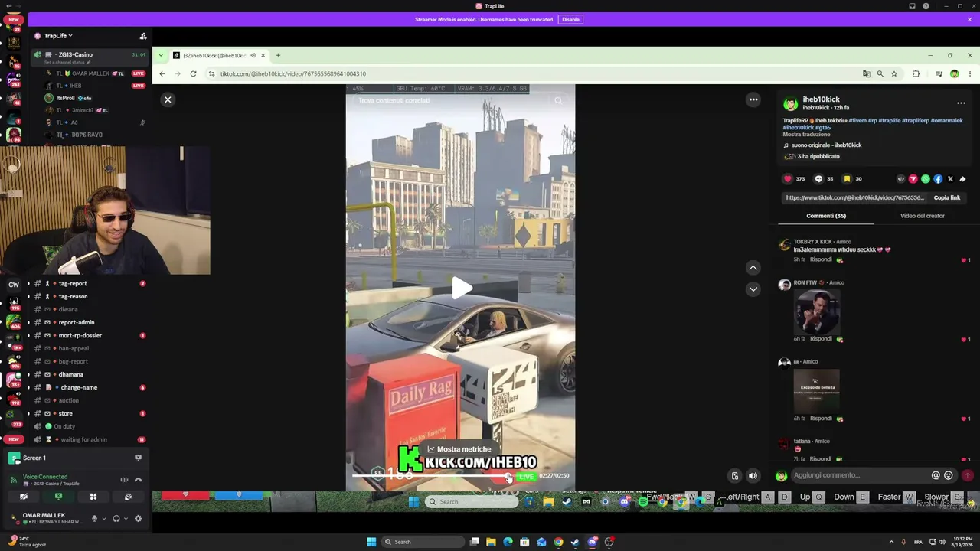Bookmark the page with the star icon
This screenshot has height=551, width=980.
(893, 74)
